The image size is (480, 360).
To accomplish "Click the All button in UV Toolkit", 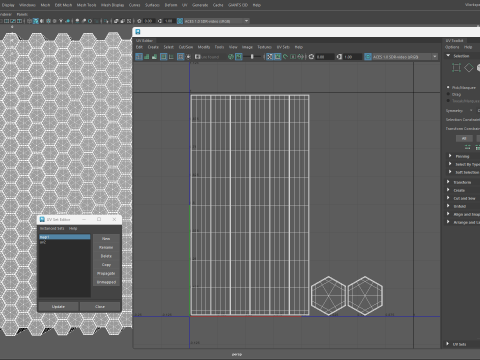I will click(464, 138).
